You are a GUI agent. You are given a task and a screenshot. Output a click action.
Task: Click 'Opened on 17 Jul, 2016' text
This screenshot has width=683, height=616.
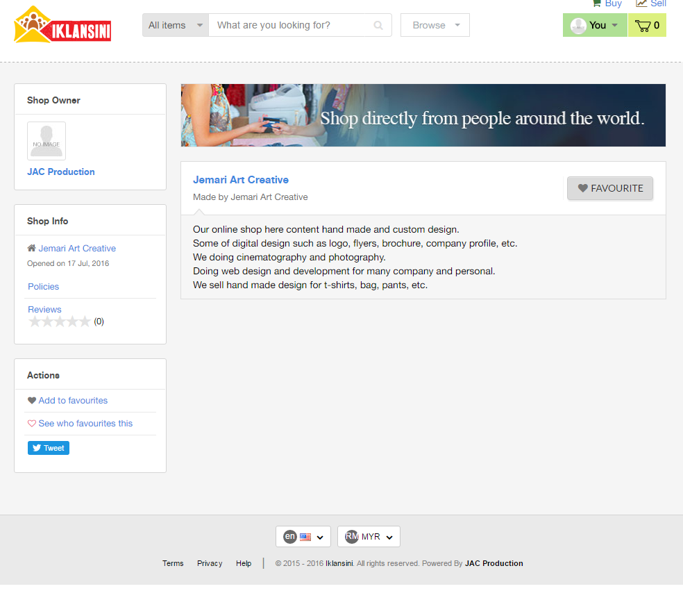point(68,263)
